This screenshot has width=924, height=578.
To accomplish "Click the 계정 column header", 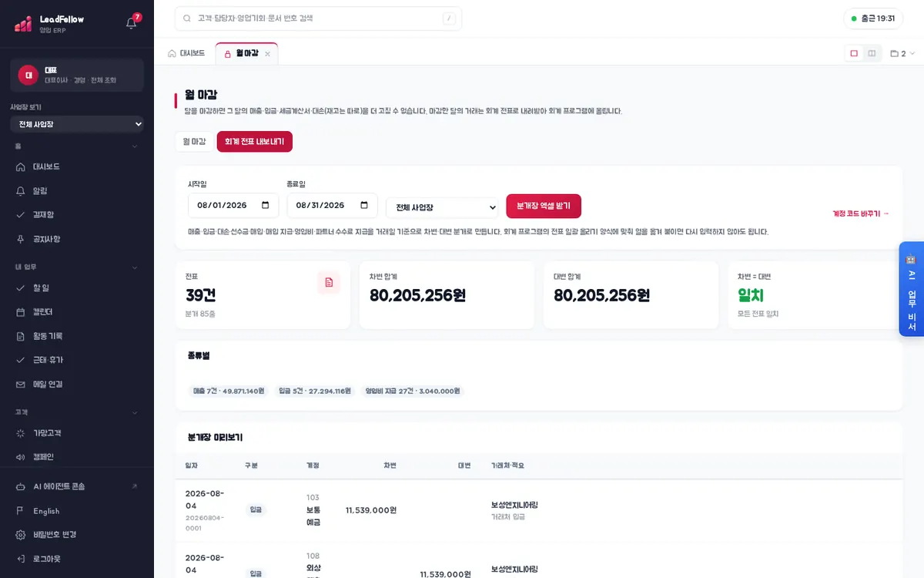I will (x=313, y=465).
